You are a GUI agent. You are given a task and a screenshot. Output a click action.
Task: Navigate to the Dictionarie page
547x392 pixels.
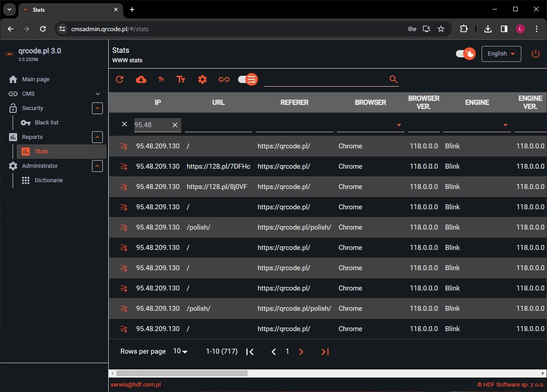(48, 180)
